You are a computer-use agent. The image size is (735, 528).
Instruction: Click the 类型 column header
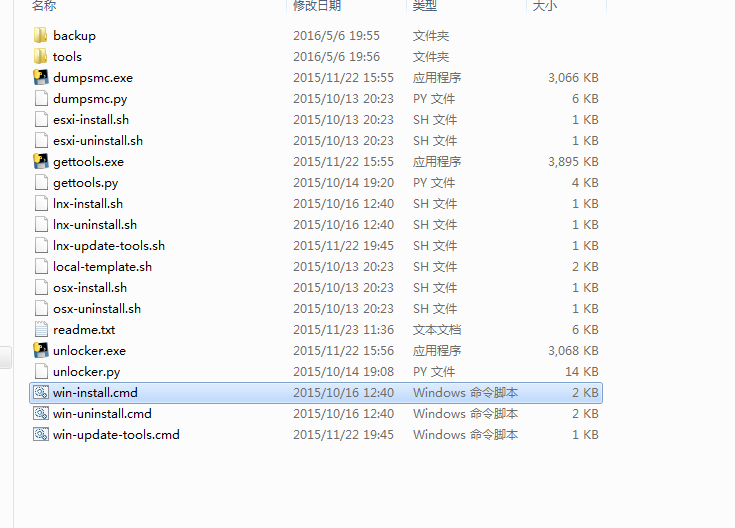425,6
